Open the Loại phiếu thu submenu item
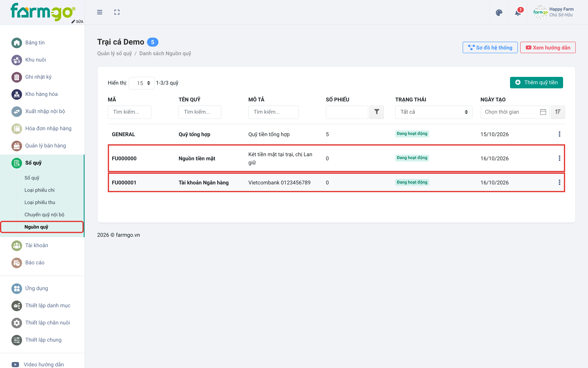Image resolution: width=588 pixels, height=368 pixels. point(40,202)
